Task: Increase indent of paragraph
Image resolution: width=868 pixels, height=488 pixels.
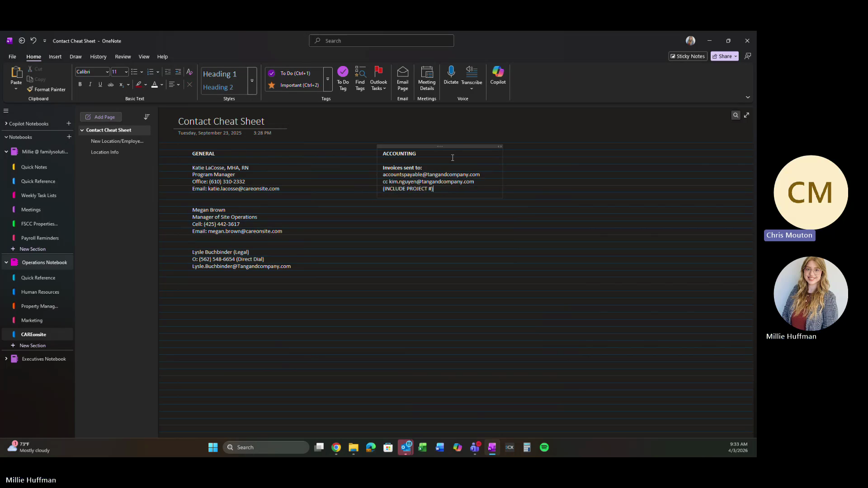Action: pos(178,72)
